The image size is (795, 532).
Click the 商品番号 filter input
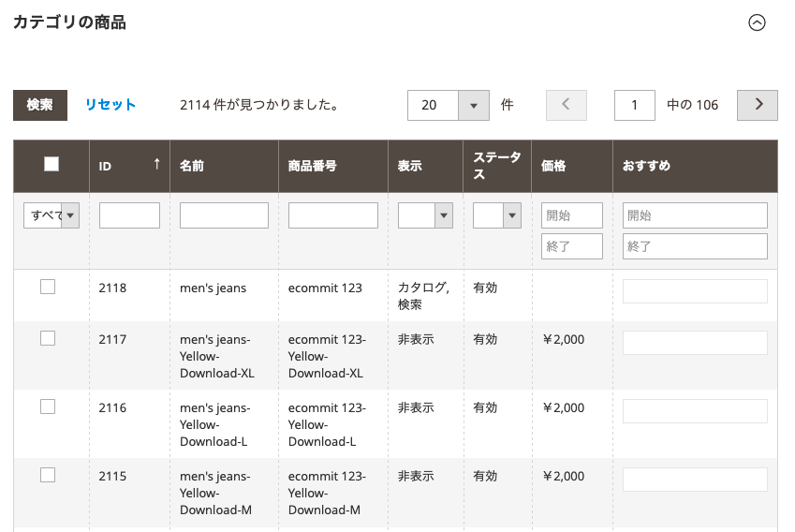[x=333, y=215]
